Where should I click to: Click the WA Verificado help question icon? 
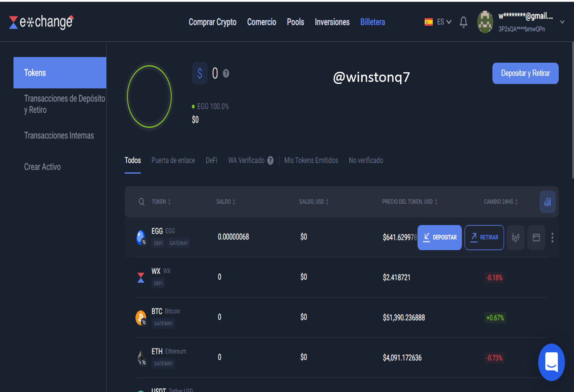click(270, 160)
